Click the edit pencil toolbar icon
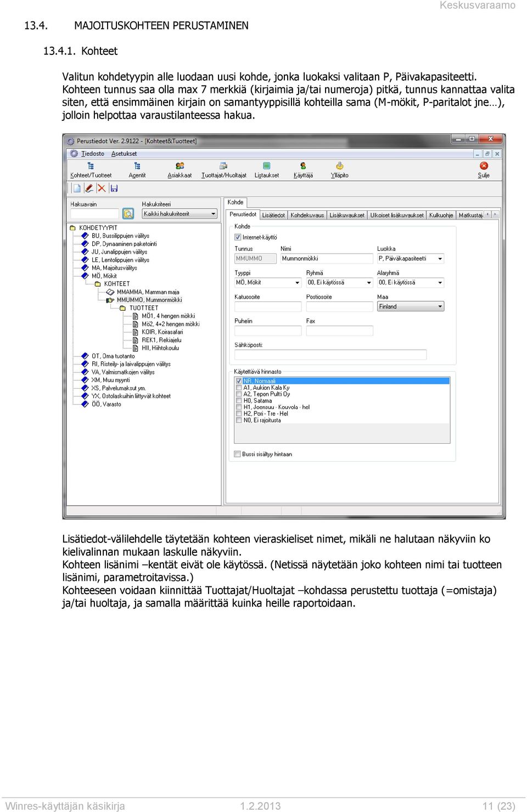The image size is (527, 812). [x=89, y=188]
